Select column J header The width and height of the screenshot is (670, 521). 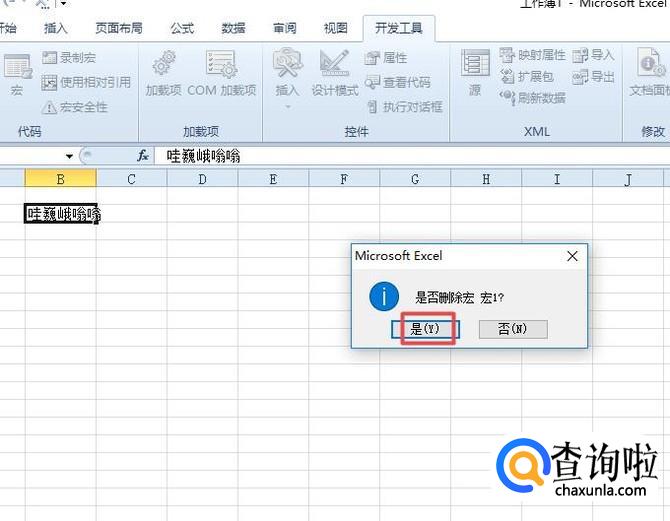pos(628,179)
